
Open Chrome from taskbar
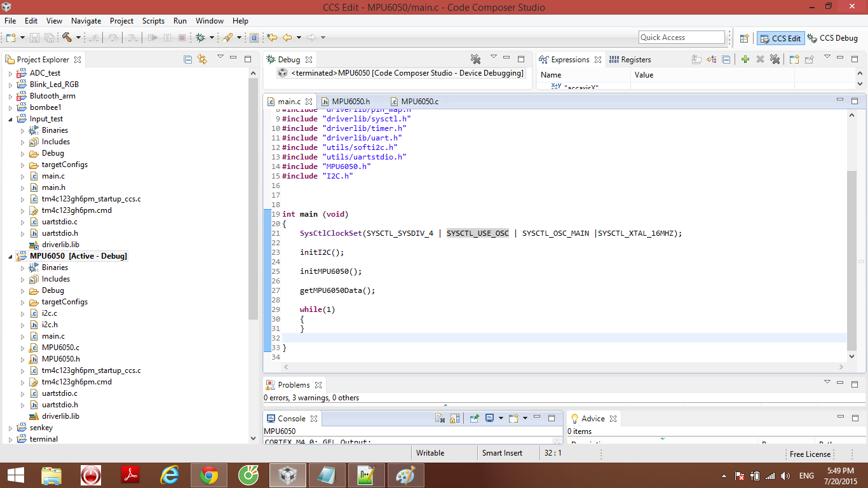[x=209, y=475]
